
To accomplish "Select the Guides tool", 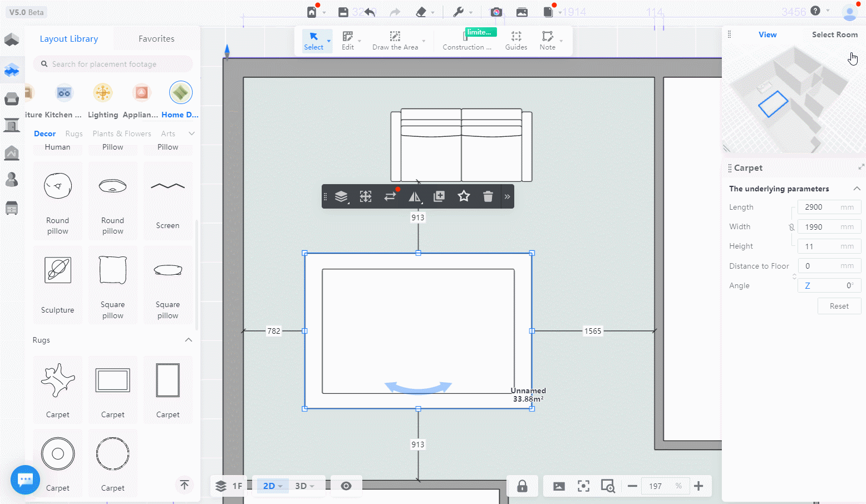I will pyautogui.click(x=516, y=40).
